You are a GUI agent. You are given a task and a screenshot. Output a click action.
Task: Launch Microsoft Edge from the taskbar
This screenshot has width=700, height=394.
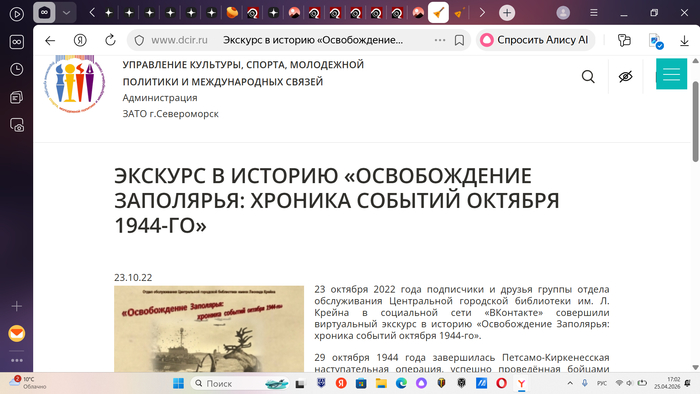point(401,383)
